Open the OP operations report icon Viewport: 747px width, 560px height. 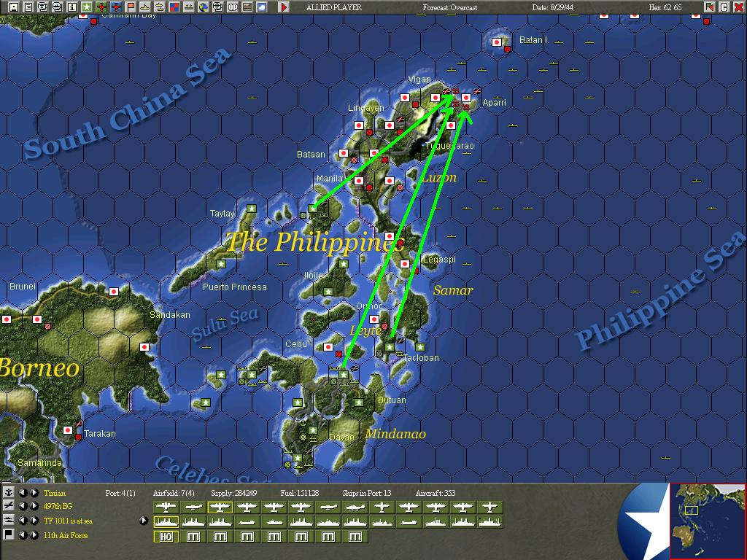(x=233, y=7)
